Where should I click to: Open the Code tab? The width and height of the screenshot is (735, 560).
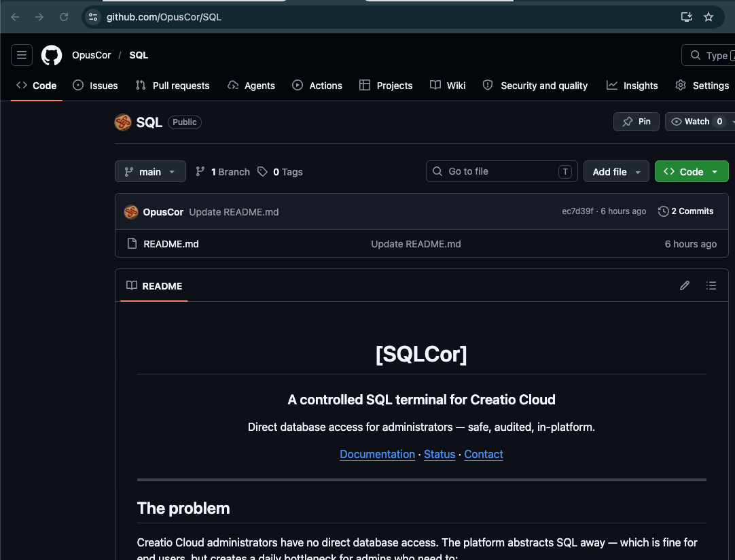click(37, 86)
